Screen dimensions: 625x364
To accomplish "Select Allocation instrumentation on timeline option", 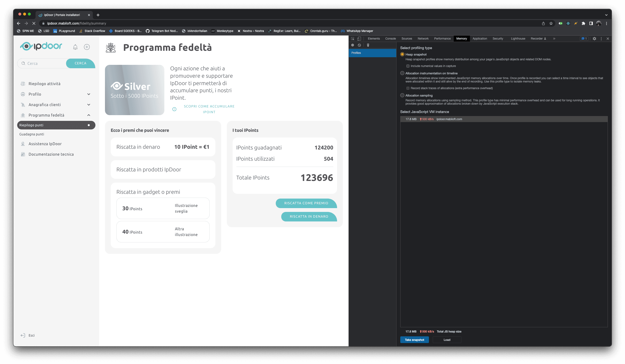I will pos(402,73).
